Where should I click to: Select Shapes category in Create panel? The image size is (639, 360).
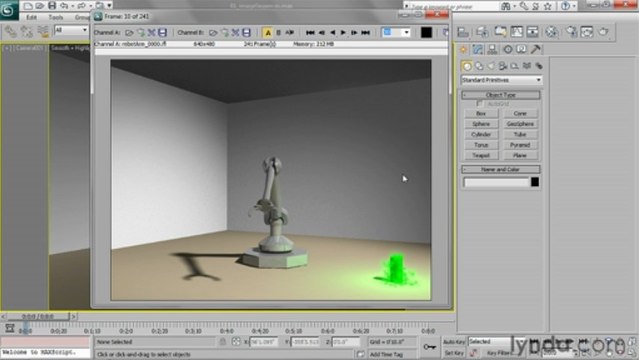tap(479, 66)
